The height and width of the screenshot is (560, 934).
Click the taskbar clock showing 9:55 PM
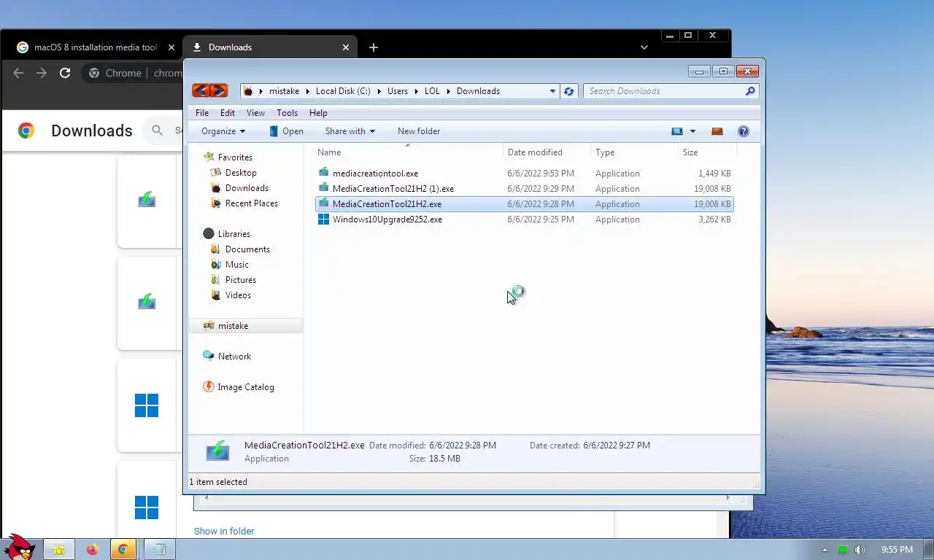[897, 550]
